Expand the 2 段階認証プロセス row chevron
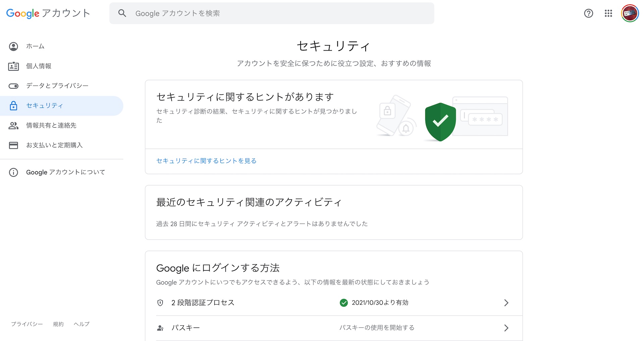 [506, 303]
